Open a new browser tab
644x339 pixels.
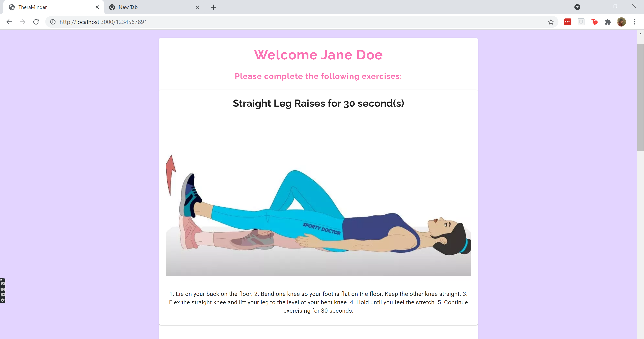(213, 7)
